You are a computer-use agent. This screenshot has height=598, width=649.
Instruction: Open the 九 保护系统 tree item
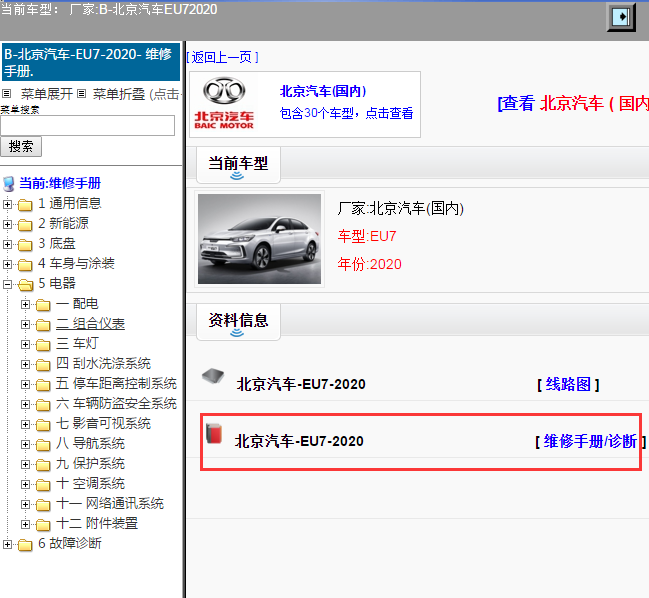(90, 464)
